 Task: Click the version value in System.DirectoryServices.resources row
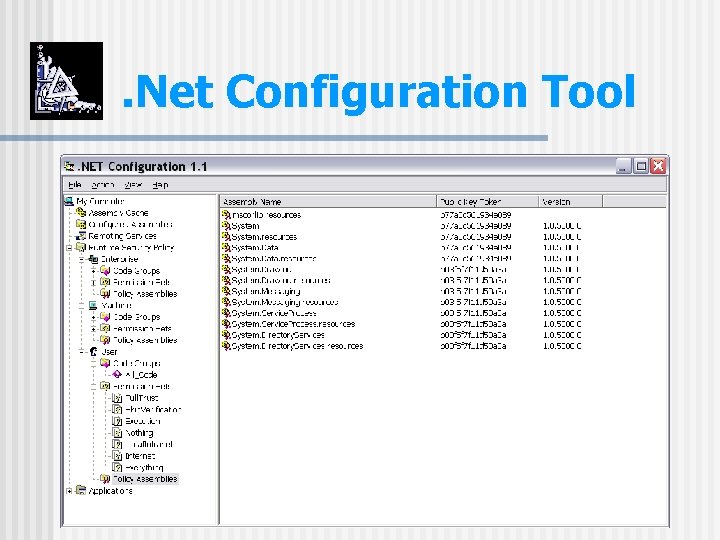562,346
